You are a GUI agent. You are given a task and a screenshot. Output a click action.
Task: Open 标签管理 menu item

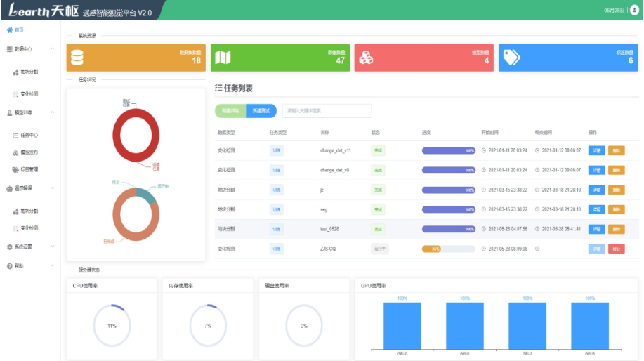click(29, 170)
